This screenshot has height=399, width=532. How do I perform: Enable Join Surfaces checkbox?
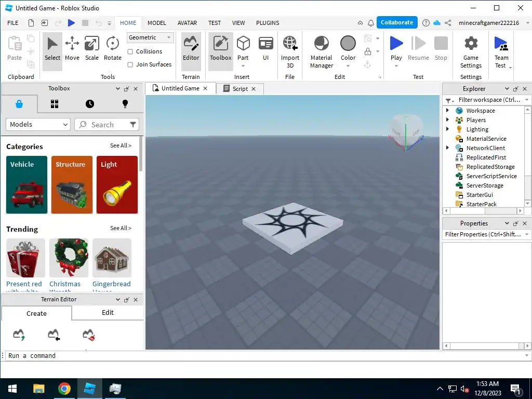[130, 64]
